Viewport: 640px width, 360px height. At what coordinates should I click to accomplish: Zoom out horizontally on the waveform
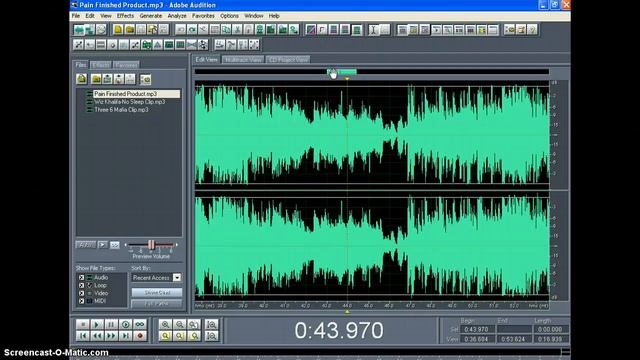tap(180, 324)
